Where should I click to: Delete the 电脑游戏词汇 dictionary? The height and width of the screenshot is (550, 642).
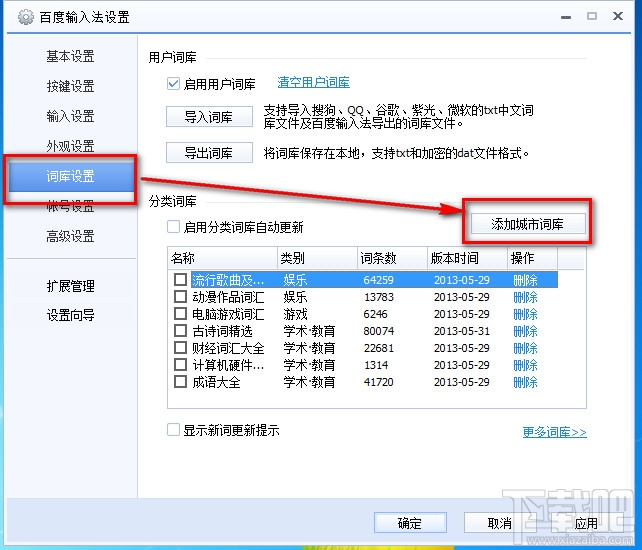pyautogui.click(x=525, y=314)
